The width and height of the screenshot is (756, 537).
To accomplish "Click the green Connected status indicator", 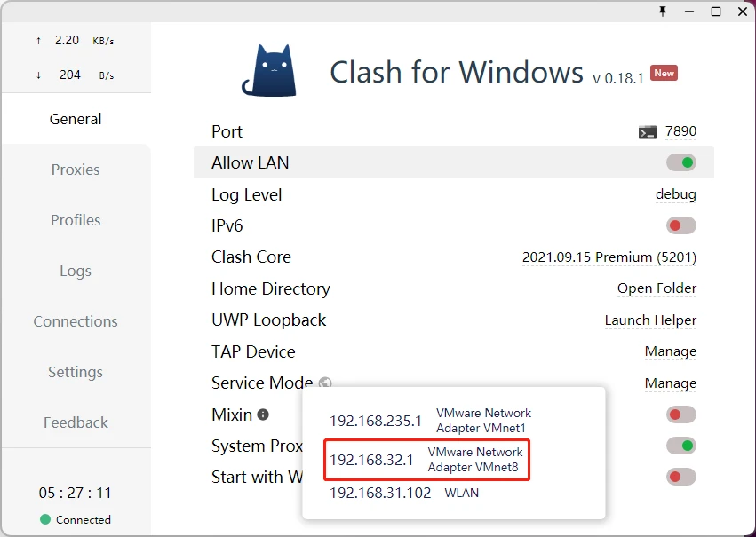I will [x=45, y=519].
